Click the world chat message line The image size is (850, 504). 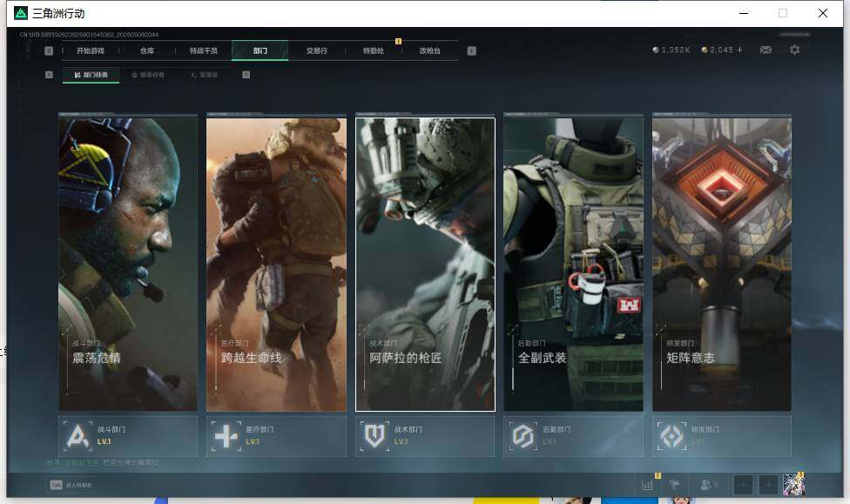tap(103, 463)
